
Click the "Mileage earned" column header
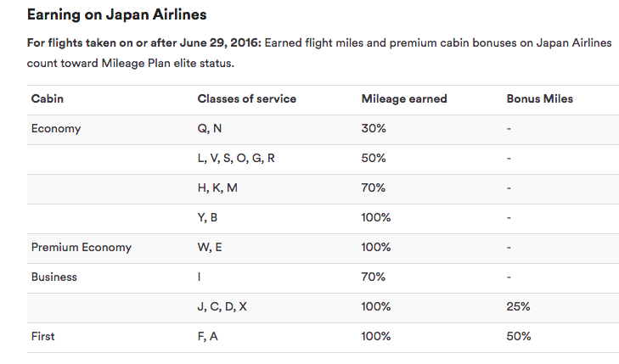(403, 99)
